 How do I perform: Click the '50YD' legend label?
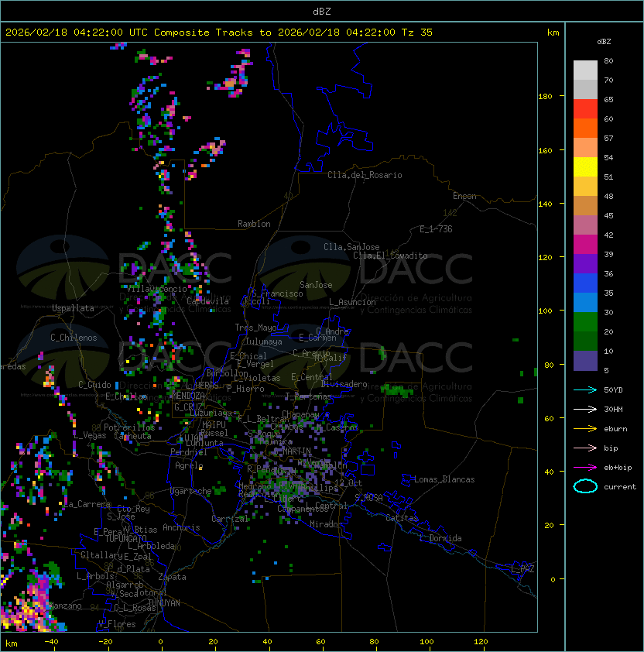(613, 389)
